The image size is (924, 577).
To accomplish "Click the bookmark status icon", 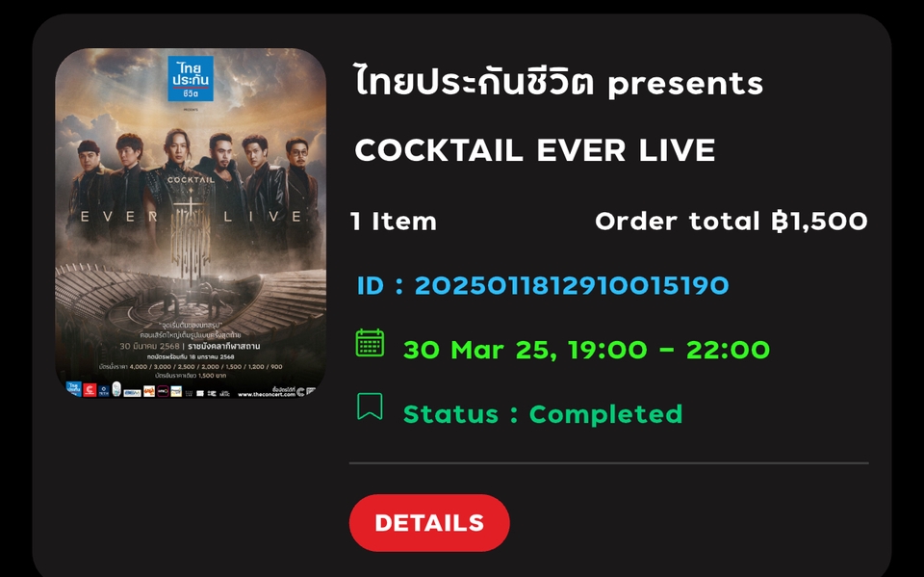I will coord(370,407).
